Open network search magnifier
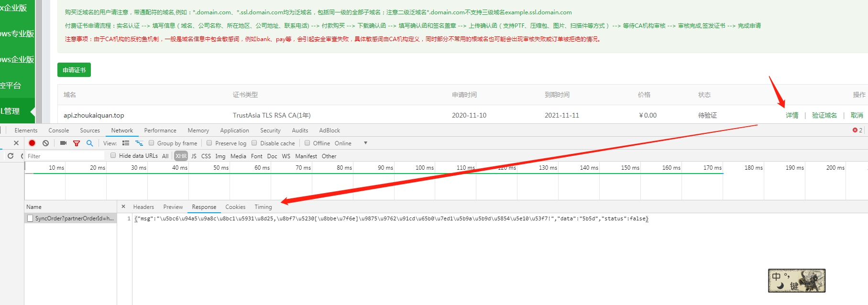868x305 pixels. [89, 143]
